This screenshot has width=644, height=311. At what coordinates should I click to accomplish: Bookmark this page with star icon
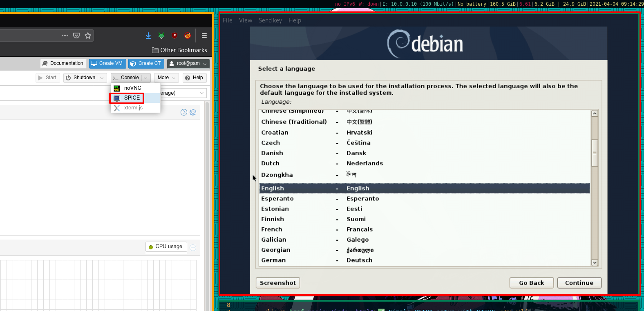click(88, 36)
